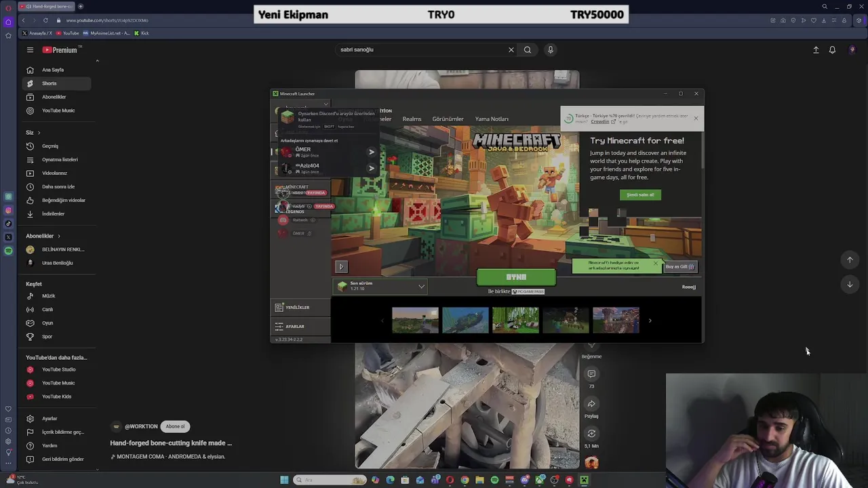868x488 pixels.
Task: Open YouTube notifications bell
Action: pos(832,49)
